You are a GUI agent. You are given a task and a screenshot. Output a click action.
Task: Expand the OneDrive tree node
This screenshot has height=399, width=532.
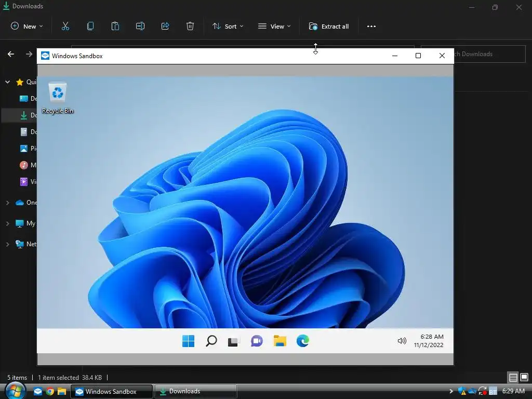(7, 203)
